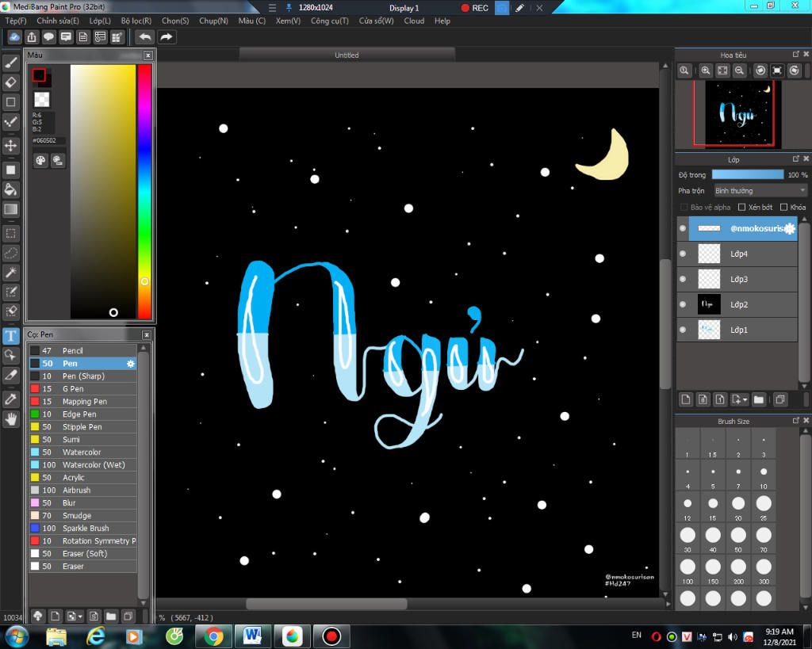The height and width of the screenshot is (649, 812).
Task: Zoom in using the navigator magnifier plus
Action: tap(705, 71)
